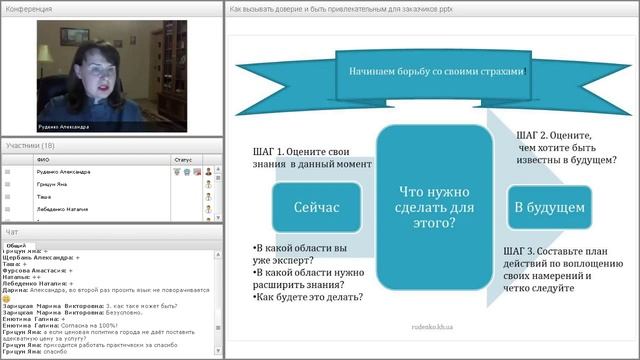Image resolution: width=640 pixels, height=360 pixels.
Task: Select the marker square left of Лебеденко Наталия
Action: coord(7,209)
